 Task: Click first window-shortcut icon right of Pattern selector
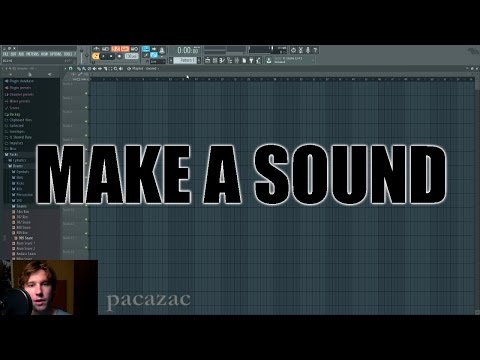208,60
